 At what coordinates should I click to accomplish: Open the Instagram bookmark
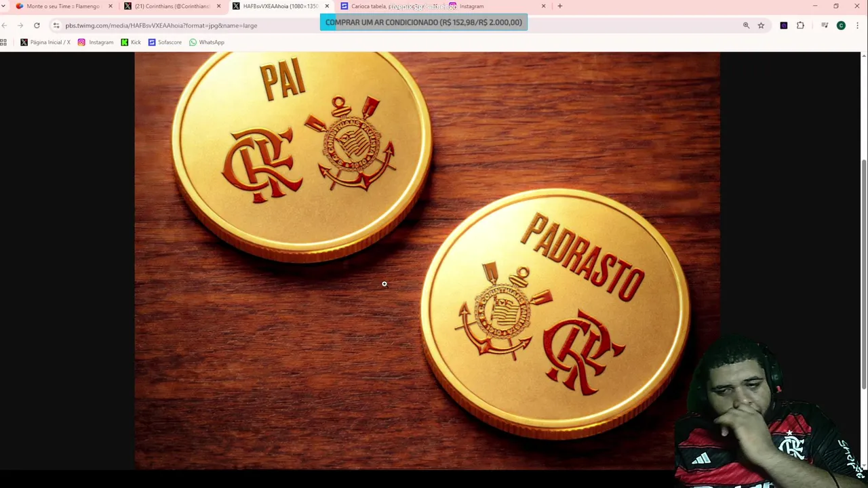tap(96, 42)
